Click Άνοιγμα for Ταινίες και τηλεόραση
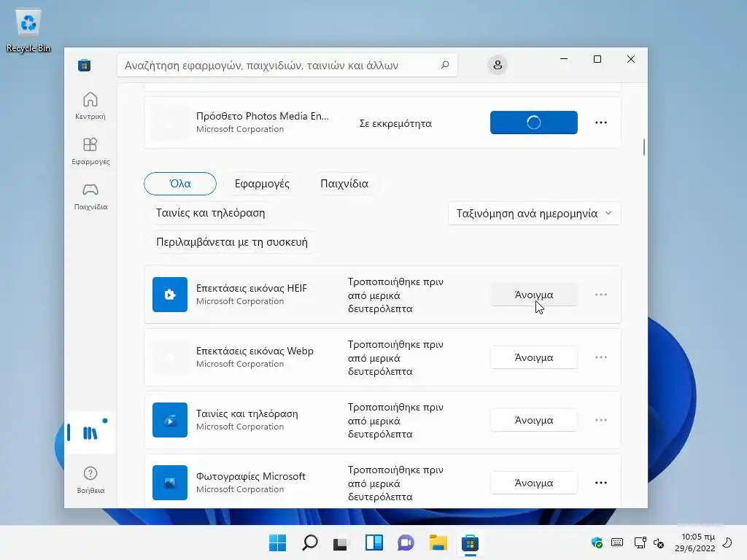This screenshot has width=747, height=560. [x=533, y=420]
